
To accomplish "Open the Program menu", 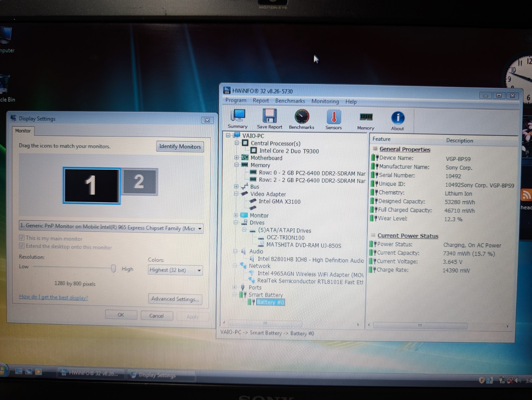I will (236, 100).
